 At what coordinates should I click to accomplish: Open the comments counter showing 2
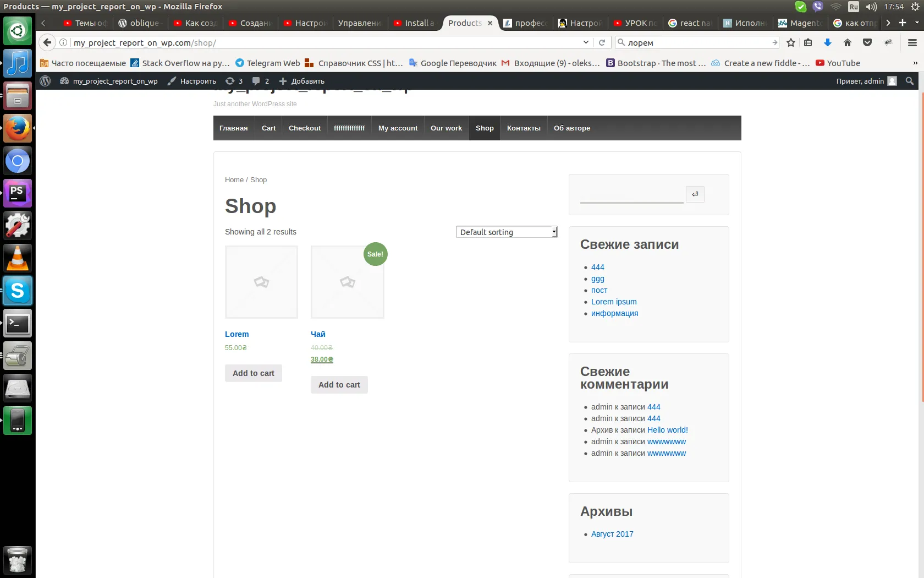coord(261,81)
